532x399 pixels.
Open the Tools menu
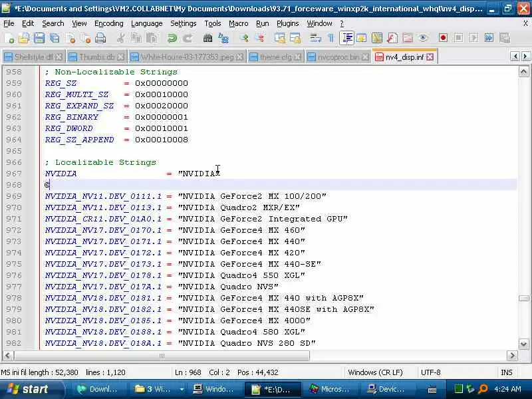(212, 23)
